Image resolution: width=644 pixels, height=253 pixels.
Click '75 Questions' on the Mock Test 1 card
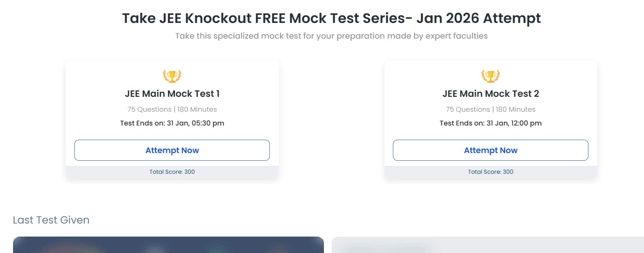(149, 109)
